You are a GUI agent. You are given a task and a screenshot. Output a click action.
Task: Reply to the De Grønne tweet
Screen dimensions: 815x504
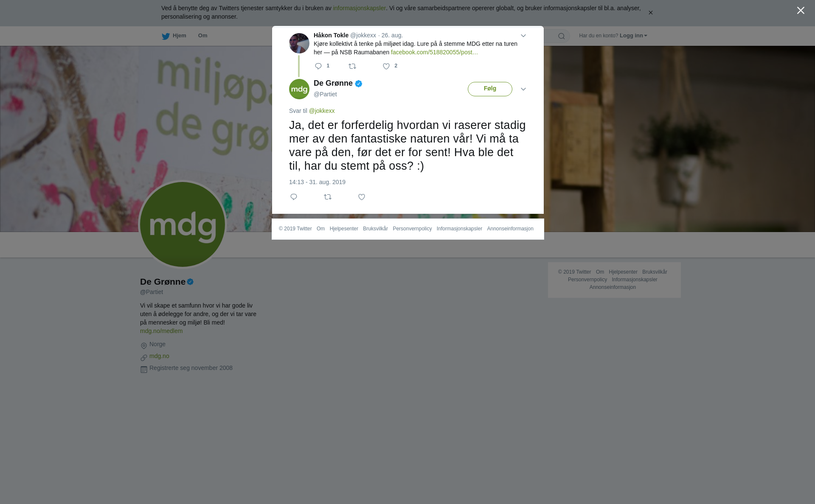294,197
